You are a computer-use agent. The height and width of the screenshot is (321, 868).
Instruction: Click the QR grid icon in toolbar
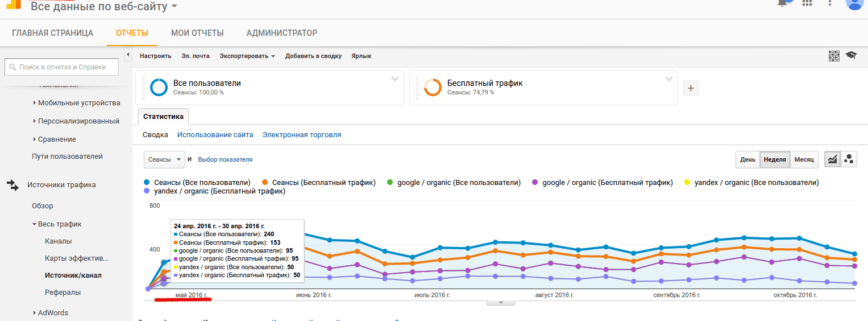(x=834, y=55)
